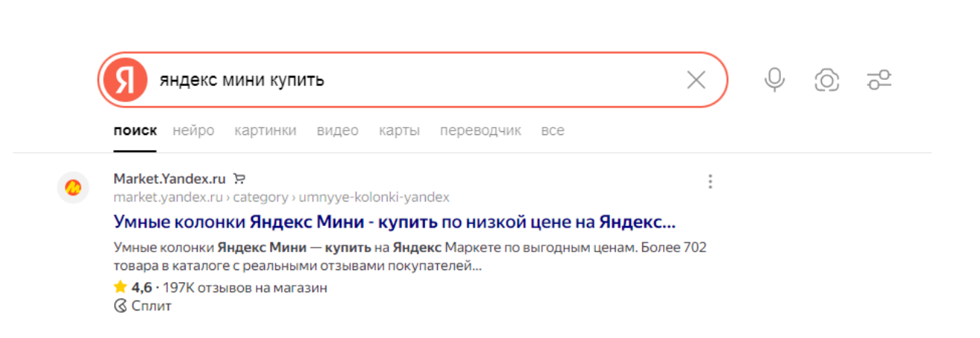Viewport: 980px width, 338px height.
Task: Expand the все services tab
Action: [x=553, y=131]
